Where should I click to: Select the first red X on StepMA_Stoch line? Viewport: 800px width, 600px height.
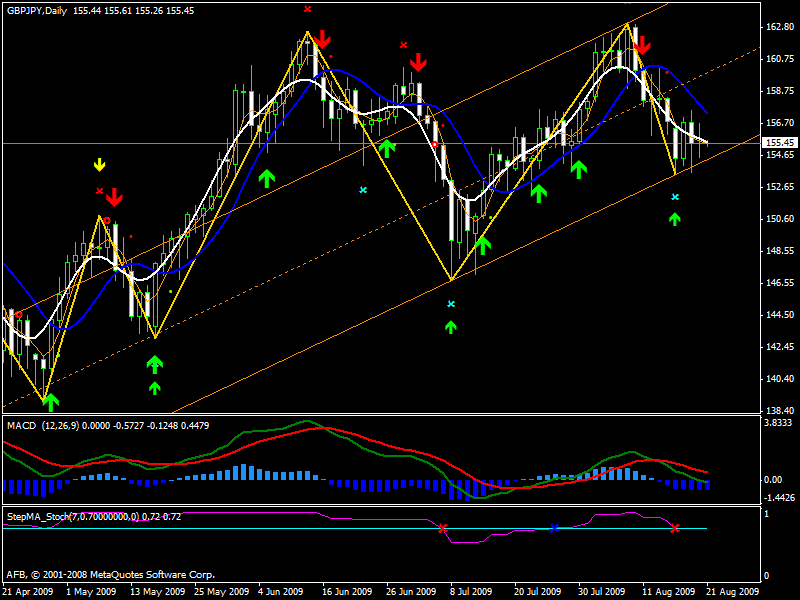pyautogui.click(x=443, y=528)
